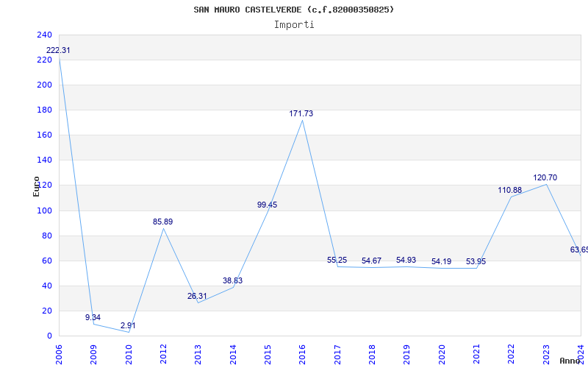Screen dimensions: 588x368
Task: Click the Importi subtitle
Action: 294,25
